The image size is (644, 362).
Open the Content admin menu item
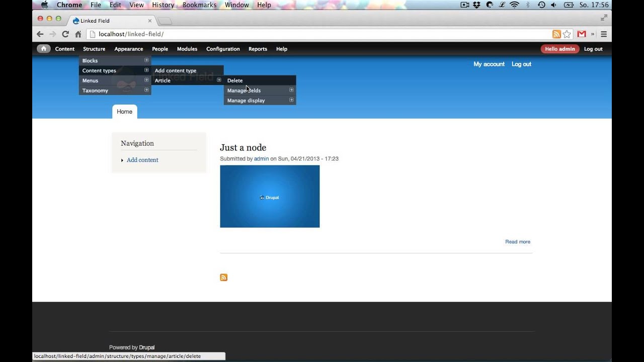click(65, 49)
